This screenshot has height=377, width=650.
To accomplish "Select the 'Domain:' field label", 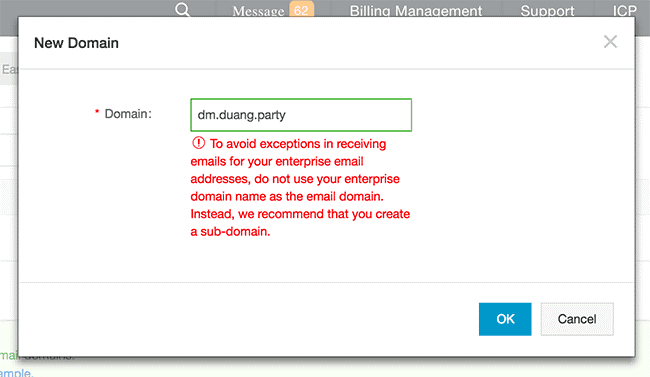I will [x=128, y=114].
